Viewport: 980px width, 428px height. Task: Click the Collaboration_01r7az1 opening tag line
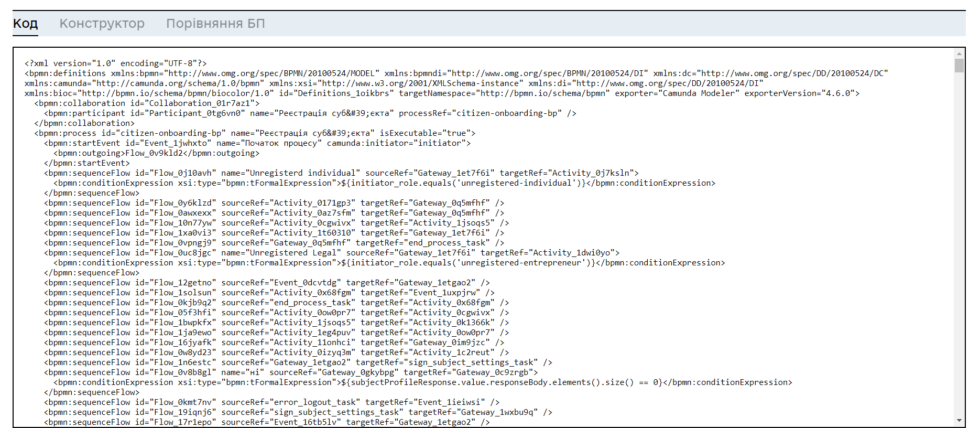click(147, 103)
